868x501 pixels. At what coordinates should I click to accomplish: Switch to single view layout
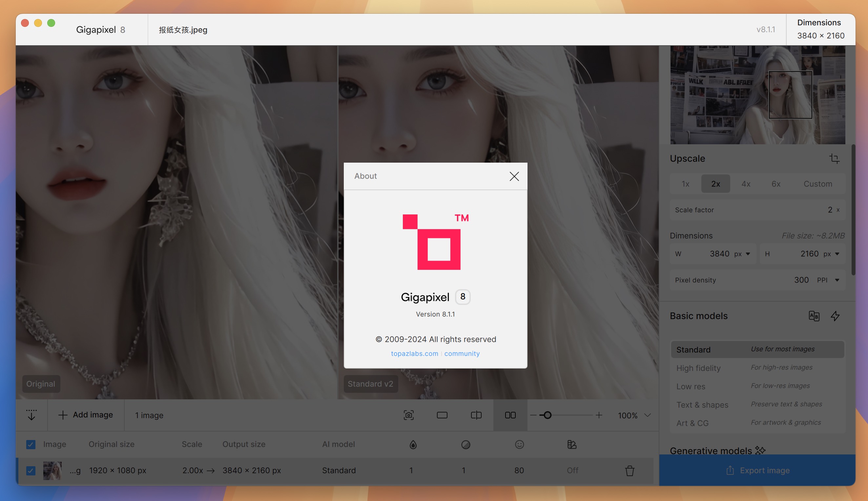coord(442,415)
